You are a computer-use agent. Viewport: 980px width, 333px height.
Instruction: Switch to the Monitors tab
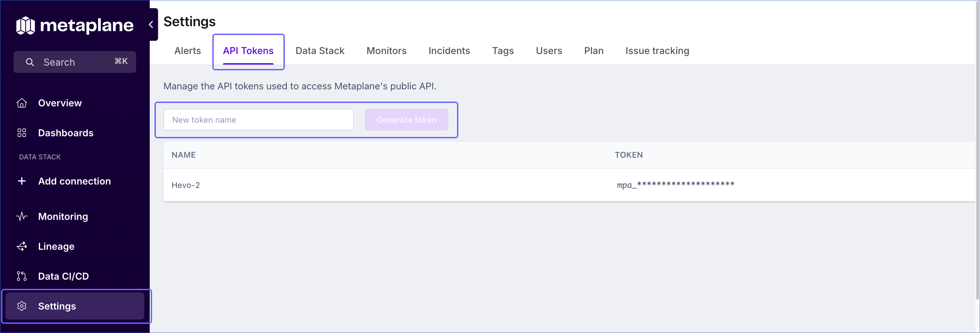click(x=387, y=51)
